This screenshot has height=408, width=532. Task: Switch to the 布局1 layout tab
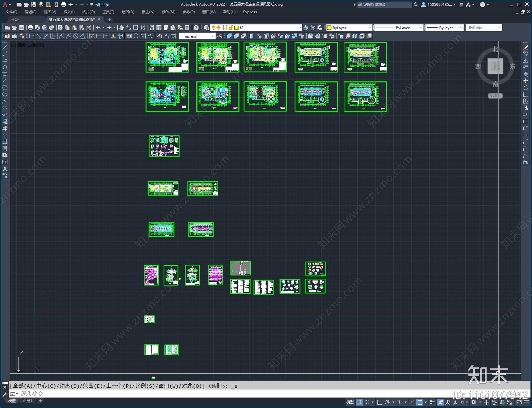[x=28, y=401]
